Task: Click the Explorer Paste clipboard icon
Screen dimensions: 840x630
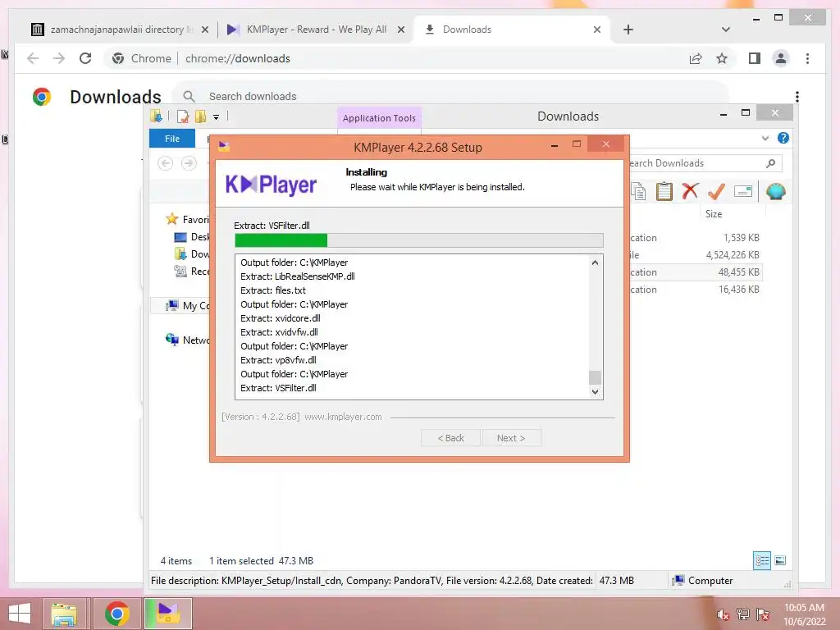Action: point(664,191)
